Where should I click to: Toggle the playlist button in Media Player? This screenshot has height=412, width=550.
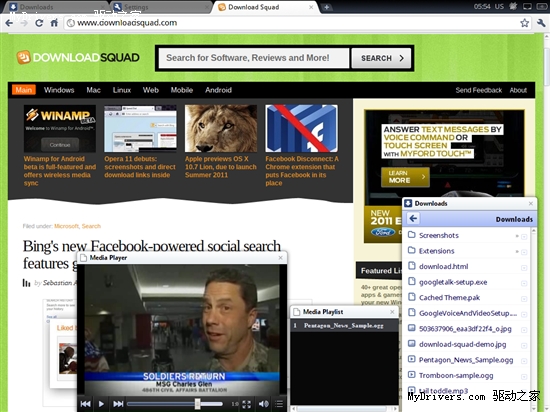[x=279, y=404]
